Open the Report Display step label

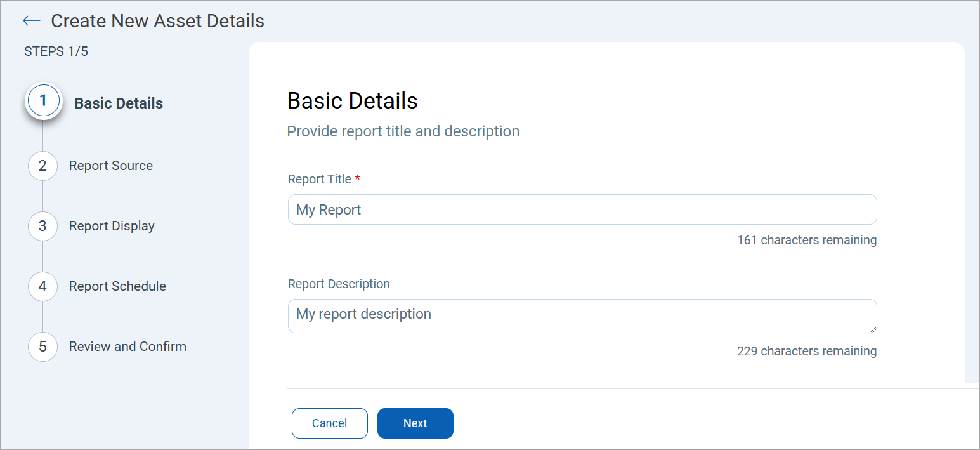(x=112, y=226)
